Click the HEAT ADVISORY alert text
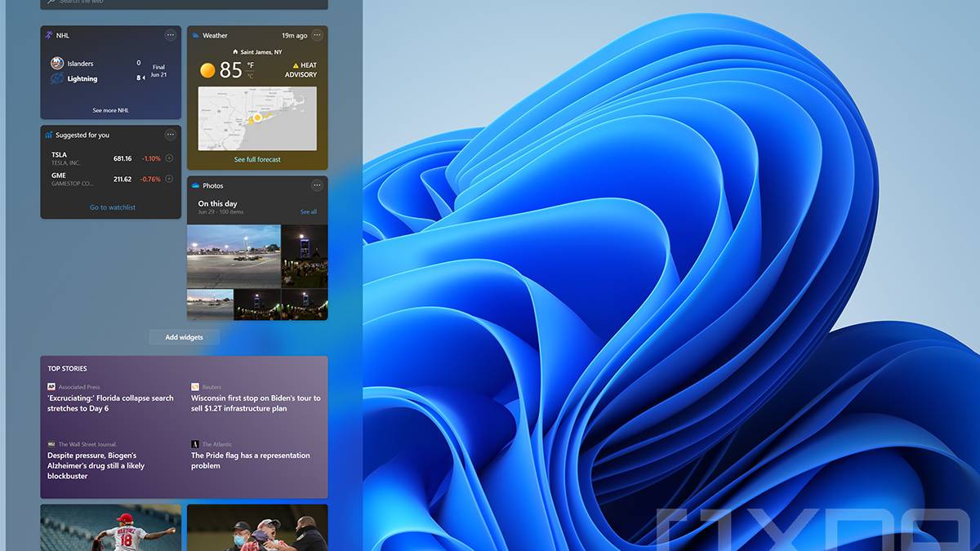Image resolution: width=980 pixels, height=551 pixels. [x=301, y=70]
